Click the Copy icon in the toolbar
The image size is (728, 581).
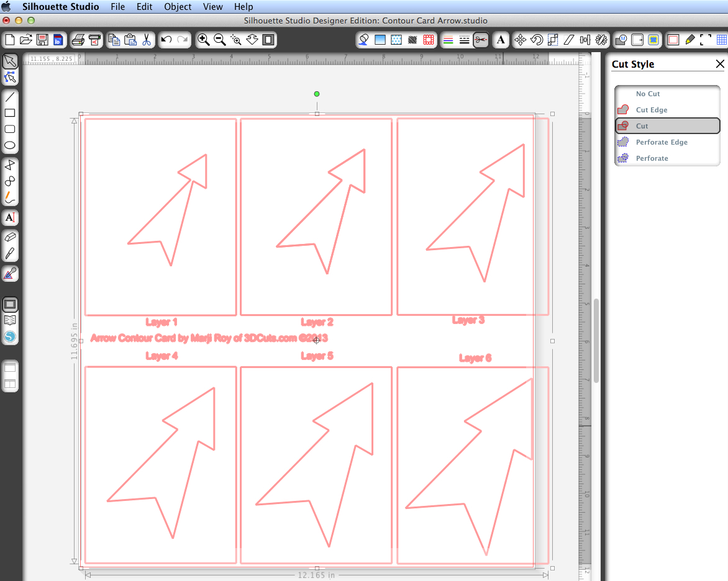click(114, 40)
